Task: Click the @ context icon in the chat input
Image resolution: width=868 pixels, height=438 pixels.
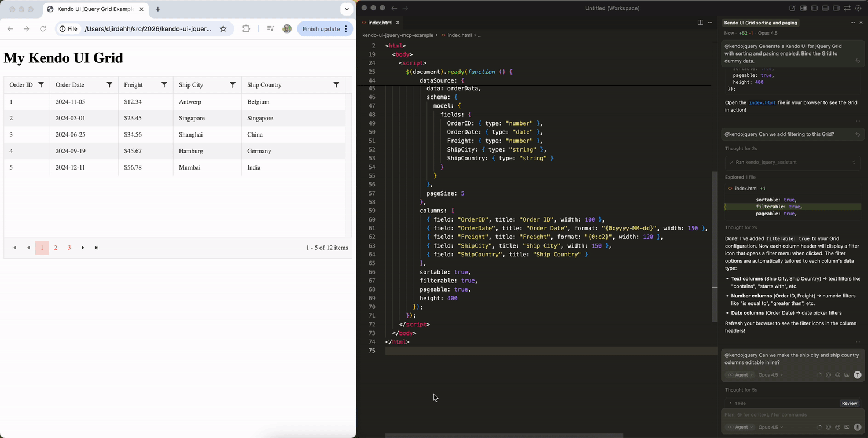Action: tap(828, 374)
